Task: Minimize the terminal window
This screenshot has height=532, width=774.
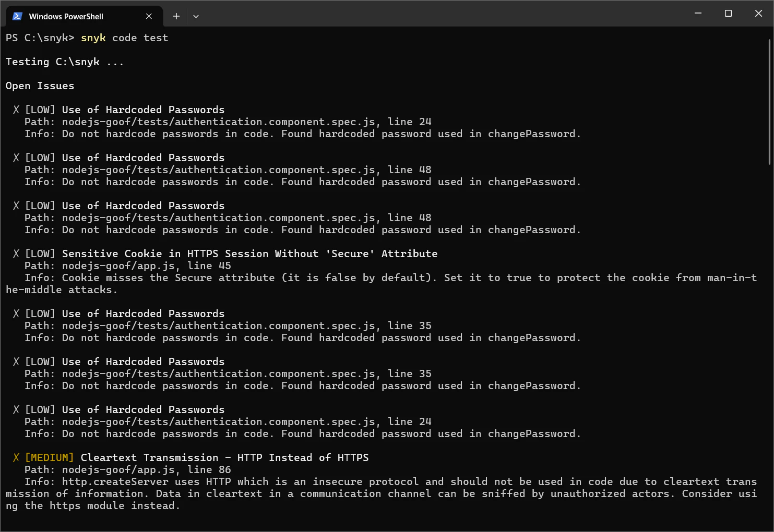Action: (x=698, y=14)
